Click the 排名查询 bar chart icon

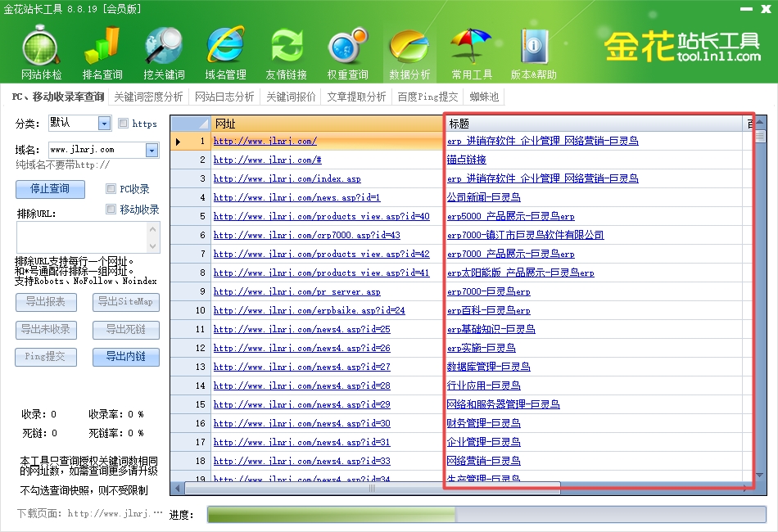pos(102,52)
